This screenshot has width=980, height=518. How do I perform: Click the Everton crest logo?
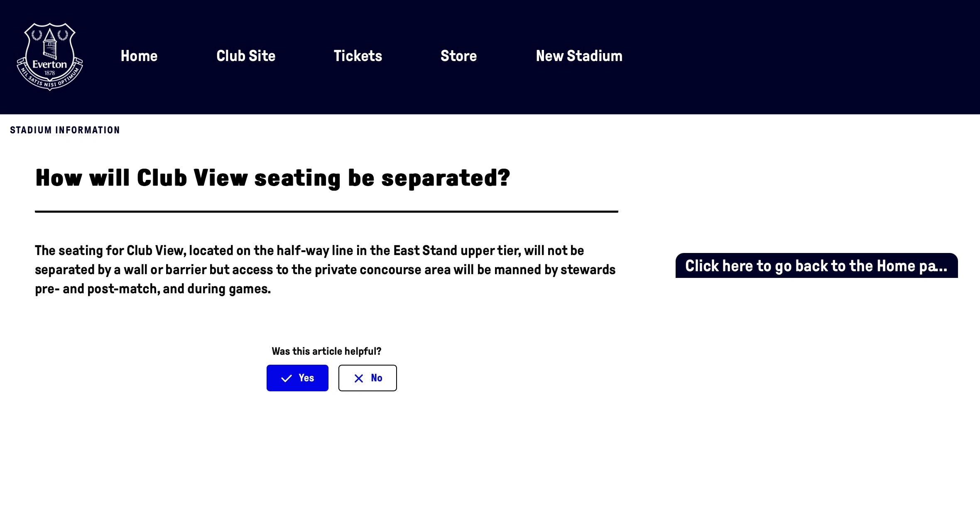coord(50,56)
